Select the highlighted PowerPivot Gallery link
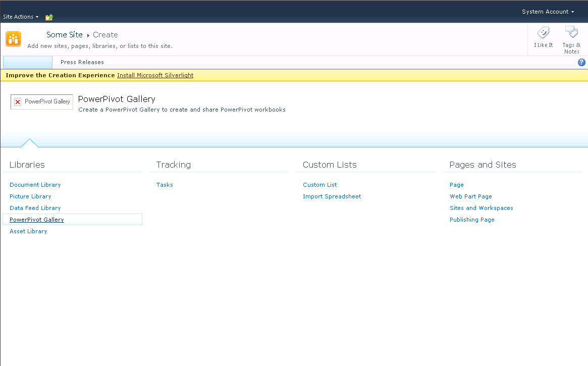 (x=37, y=220)
